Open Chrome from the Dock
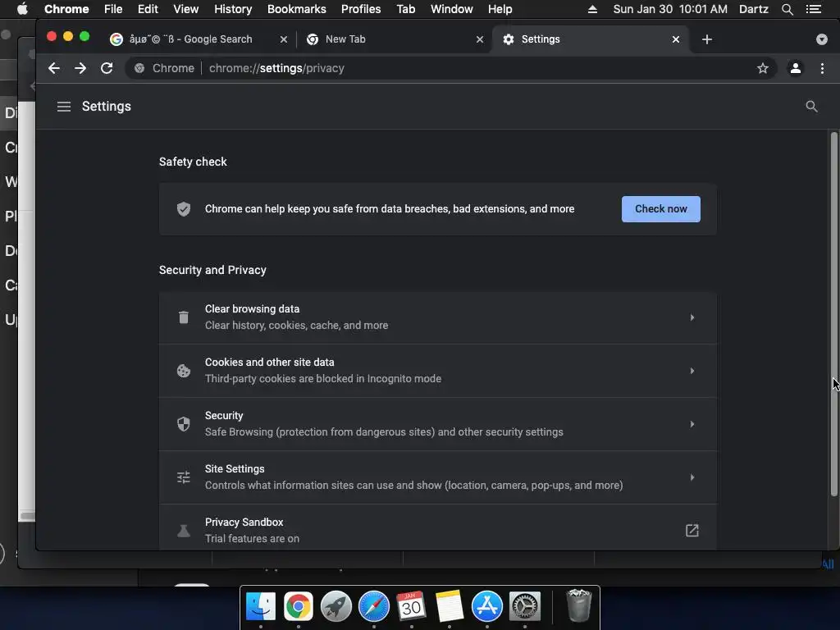Screen dimensions: 840x630 point(299,606)
